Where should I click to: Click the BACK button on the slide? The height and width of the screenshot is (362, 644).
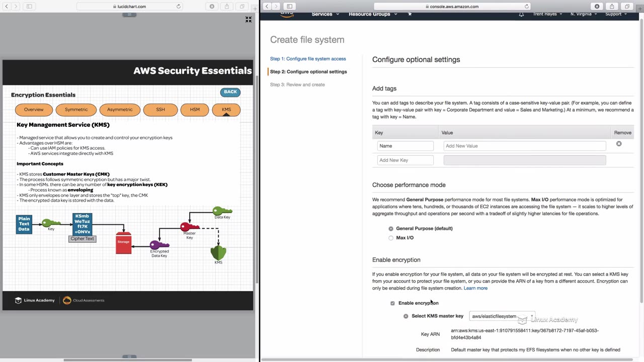[x=230, y=92]
